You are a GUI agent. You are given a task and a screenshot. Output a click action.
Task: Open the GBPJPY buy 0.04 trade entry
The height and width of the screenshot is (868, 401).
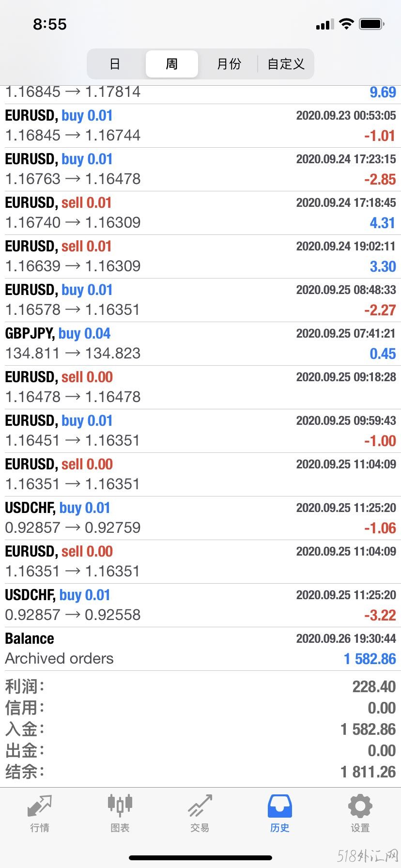click(x=200, y=344)
